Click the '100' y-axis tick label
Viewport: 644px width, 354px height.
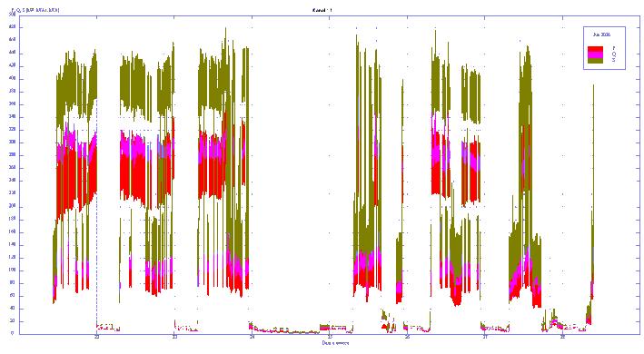(13, 270)
